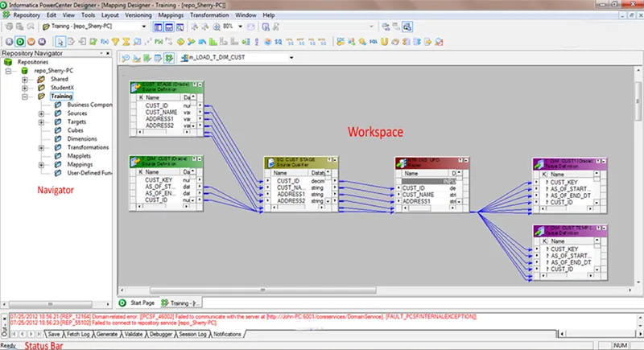The height and width of the screenshot is (350, 644).
Task: Collapse the Training folder node
Action: coord(25,97)
